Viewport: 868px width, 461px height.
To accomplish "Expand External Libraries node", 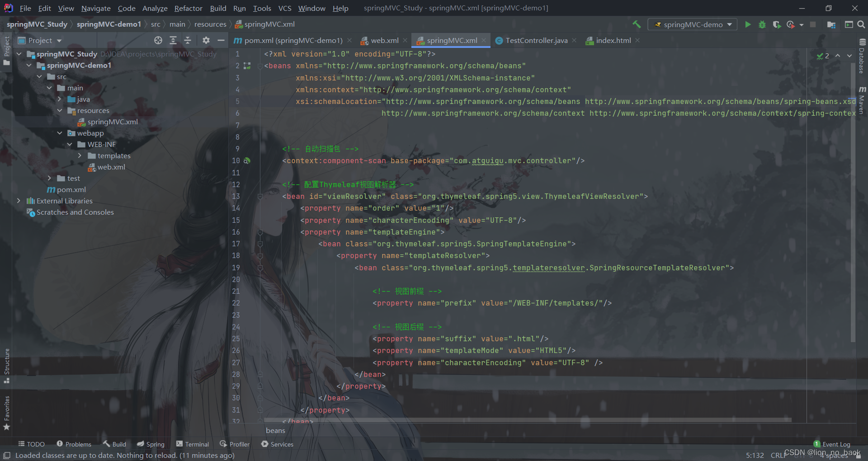I will click(19, 201).
